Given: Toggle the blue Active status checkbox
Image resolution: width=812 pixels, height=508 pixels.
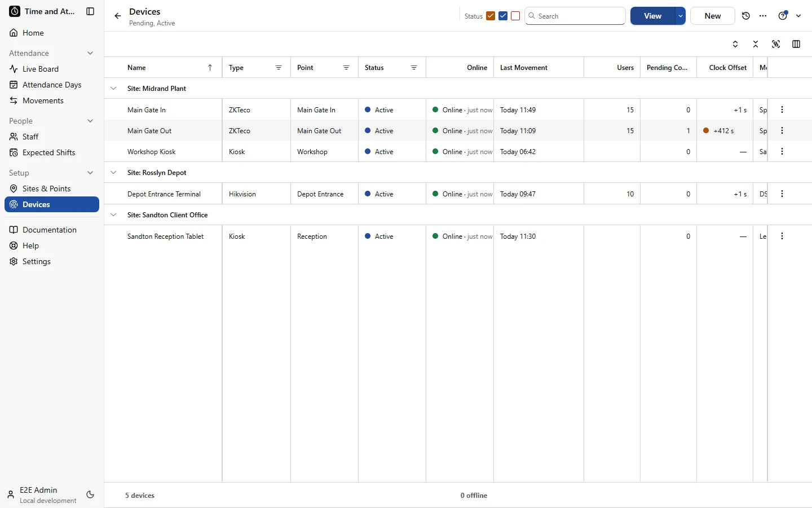Looking at the screenshot, I should 503,16.
